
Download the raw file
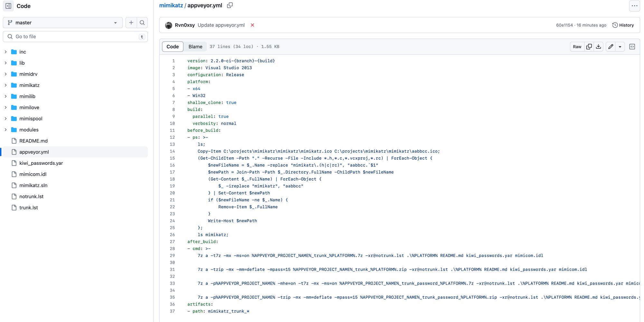pyautogui.click(x=599, y=47)
